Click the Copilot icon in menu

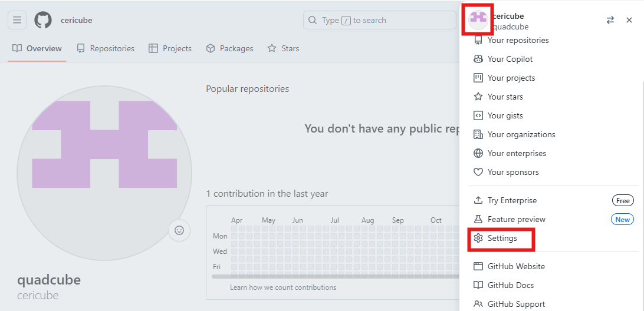pos(478,59)
